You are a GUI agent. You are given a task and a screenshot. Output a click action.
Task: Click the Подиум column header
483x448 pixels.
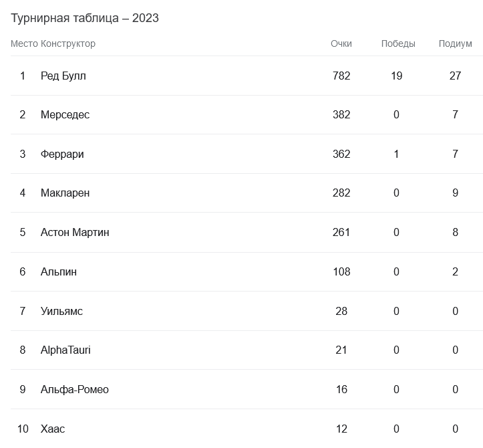click(455, 43)
